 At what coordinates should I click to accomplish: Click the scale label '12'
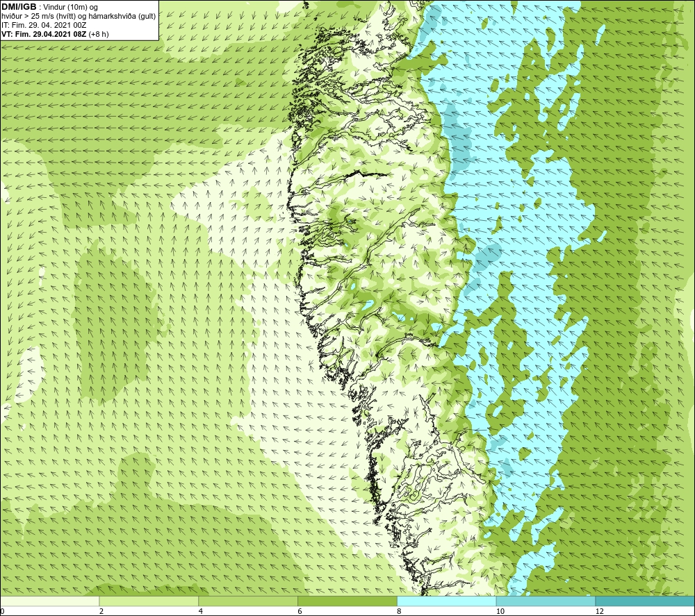(x=600, y=611)
